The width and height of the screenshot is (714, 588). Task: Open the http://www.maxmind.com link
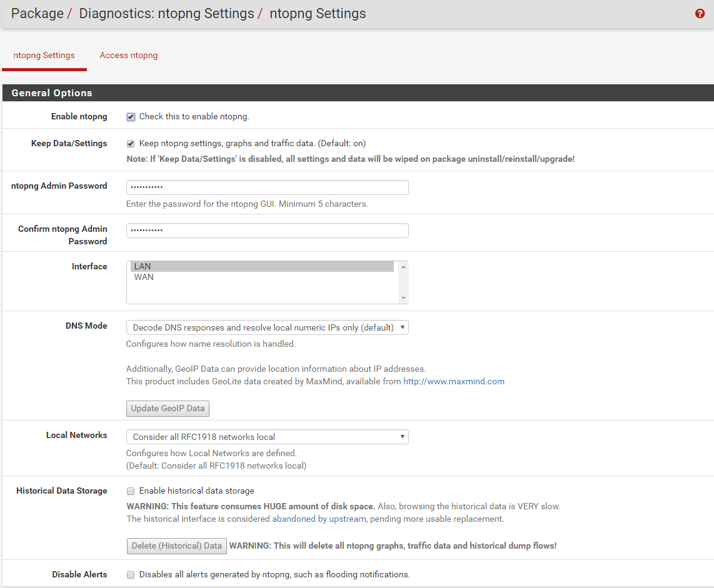pyautogui.click(x=453, y=381)
